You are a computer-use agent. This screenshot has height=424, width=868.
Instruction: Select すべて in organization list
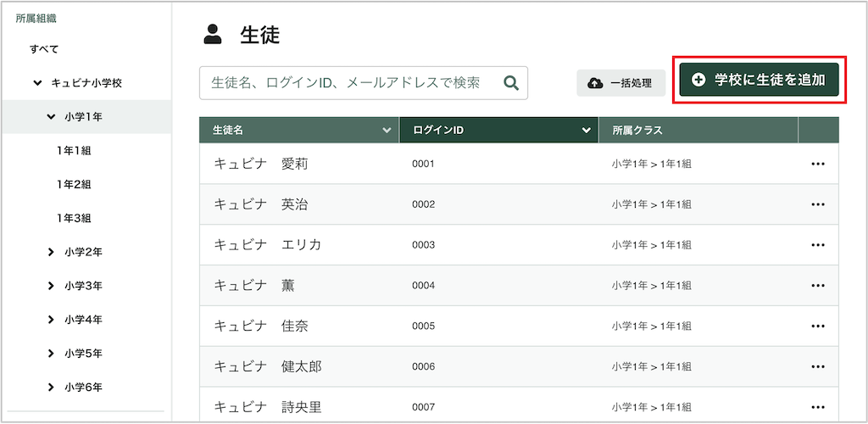(44, 49)
